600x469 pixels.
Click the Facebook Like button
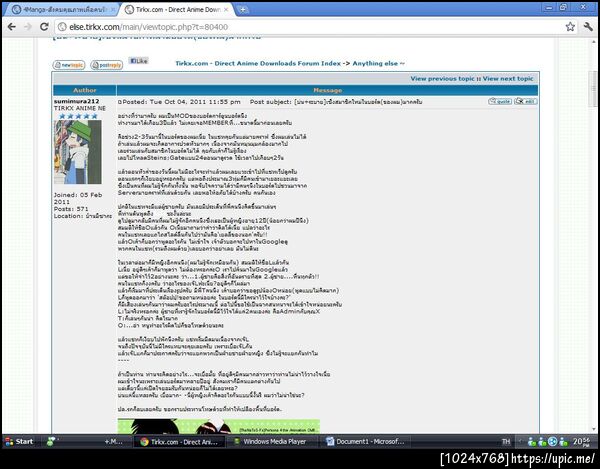(x=139, y=61)
